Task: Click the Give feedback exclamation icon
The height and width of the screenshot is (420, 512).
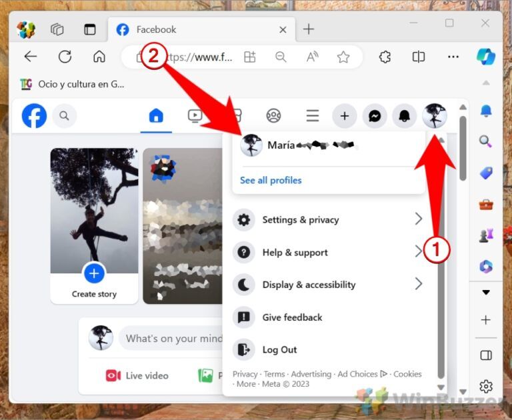Action: click(244, 317)
